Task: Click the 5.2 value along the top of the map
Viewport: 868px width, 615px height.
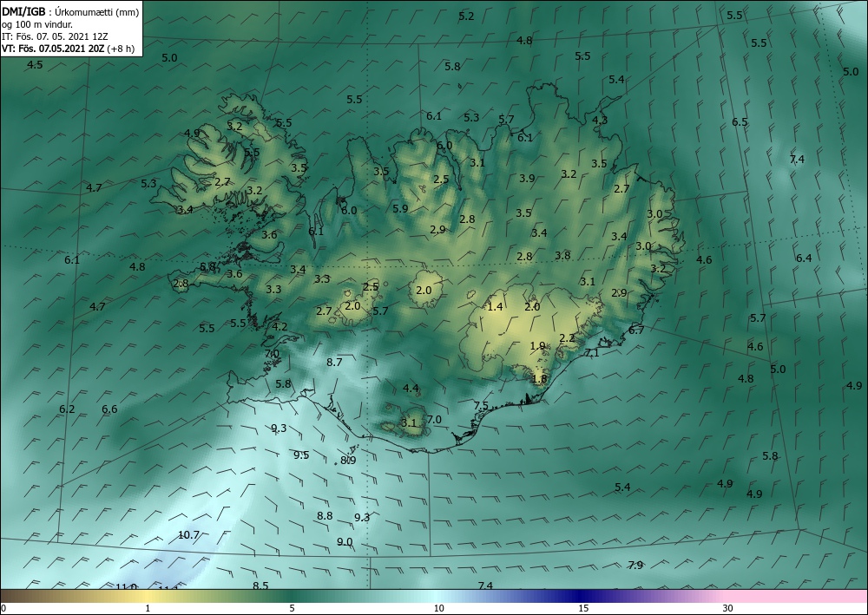Action: [x=466, y=16]
